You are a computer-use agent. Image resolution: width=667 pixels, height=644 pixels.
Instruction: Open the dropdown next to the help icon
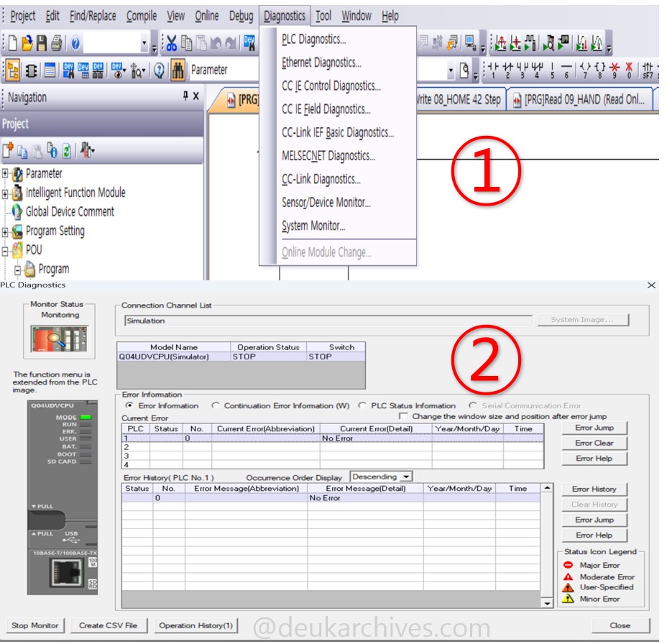coord(144,43)
